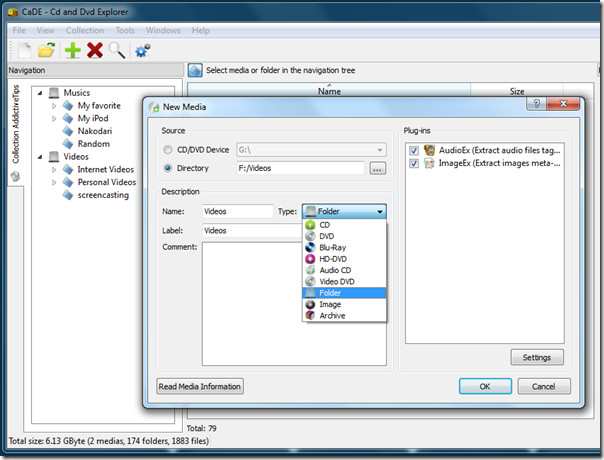604x460 pixels.
Task: Expand the My favorite tree node
Action: point(54,106)
